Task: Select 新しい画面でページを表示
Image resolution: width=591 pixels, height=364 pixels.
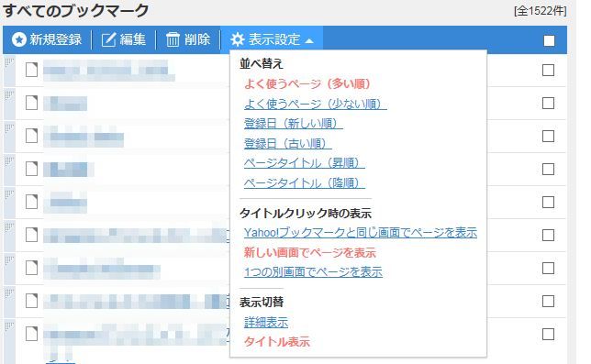Action: [310, 252]
